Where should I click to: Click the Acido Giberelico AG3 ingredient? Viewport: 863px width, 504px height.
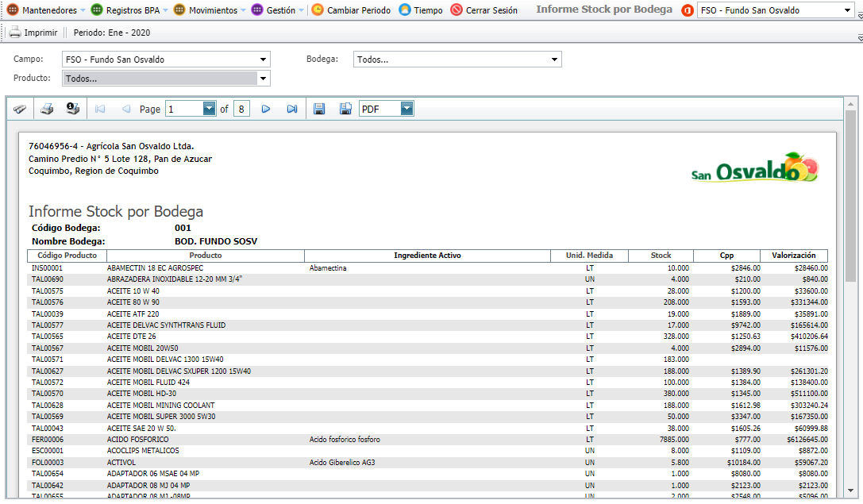342,463
